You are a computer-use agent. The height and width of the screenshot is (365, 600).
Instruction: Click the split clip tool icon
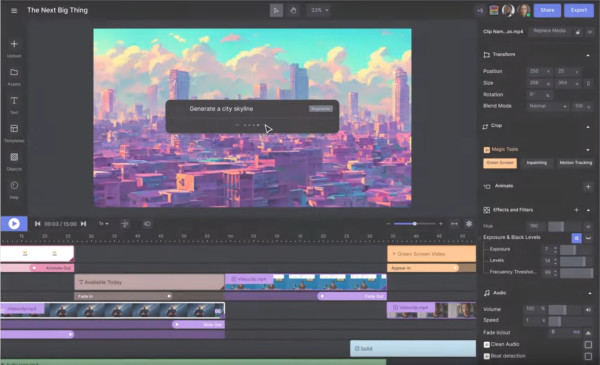[125, 224]
